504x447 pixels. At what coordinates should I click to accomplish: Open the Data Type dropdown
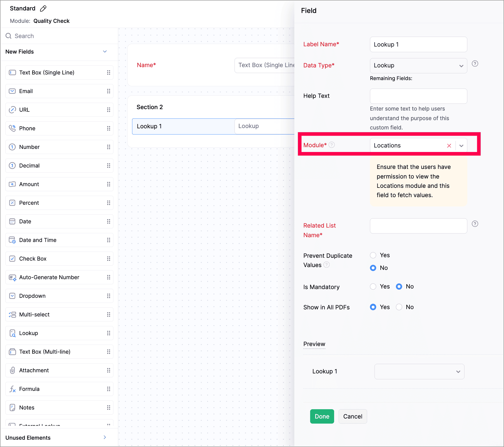click(418, 66)
